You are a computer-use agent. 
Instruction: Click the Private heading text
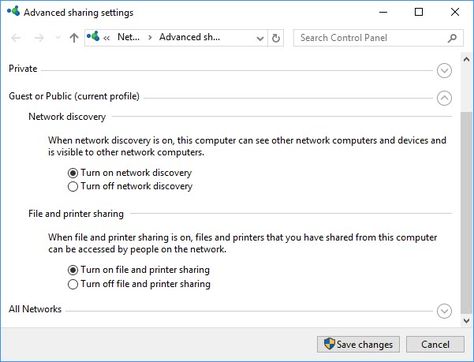pyautogui.click(x=23, y=69)
